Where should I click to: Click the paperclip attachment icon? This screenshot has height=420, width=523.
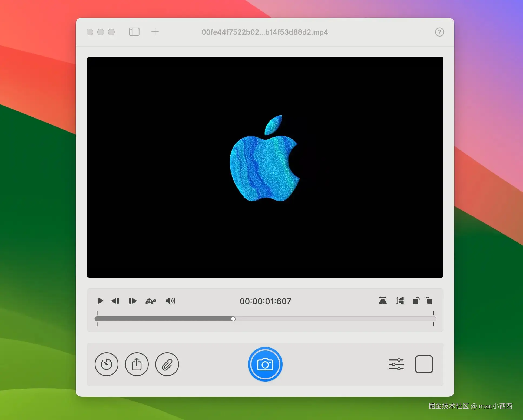click(x=167, y=365)
